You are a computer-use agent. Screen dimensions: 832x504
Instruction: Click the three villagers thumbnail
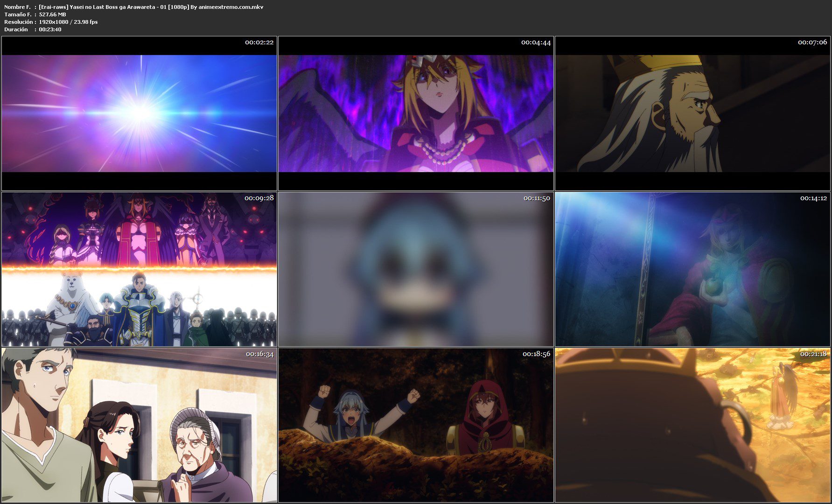click(139, 425)
